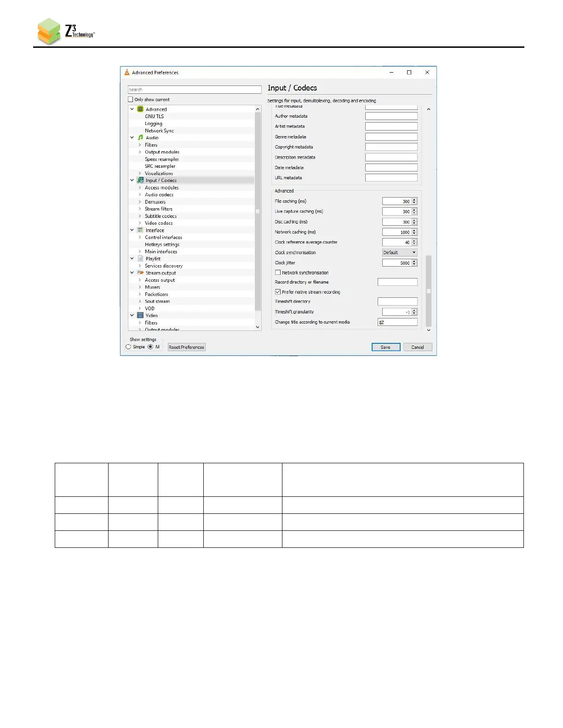Image resolution: width=563 pixels, height=728 pixels.
Task: Click the Disc caching value field
Action: [397, 222]
